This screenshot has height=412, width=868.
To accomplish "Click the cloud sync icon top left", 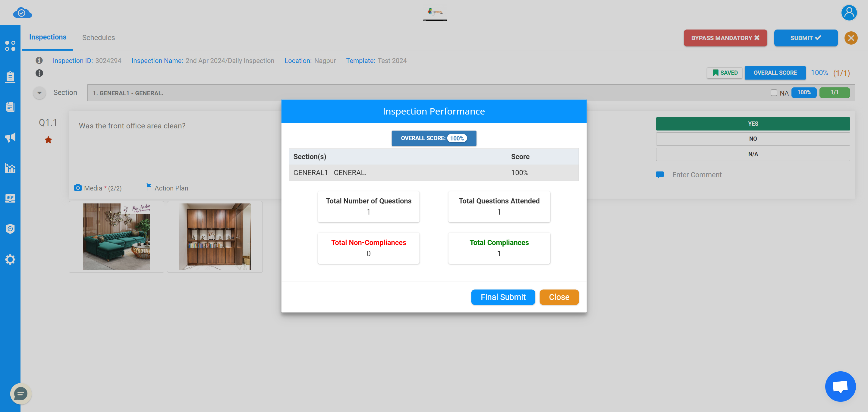I will pyautogui.click(x=22, y=12).
